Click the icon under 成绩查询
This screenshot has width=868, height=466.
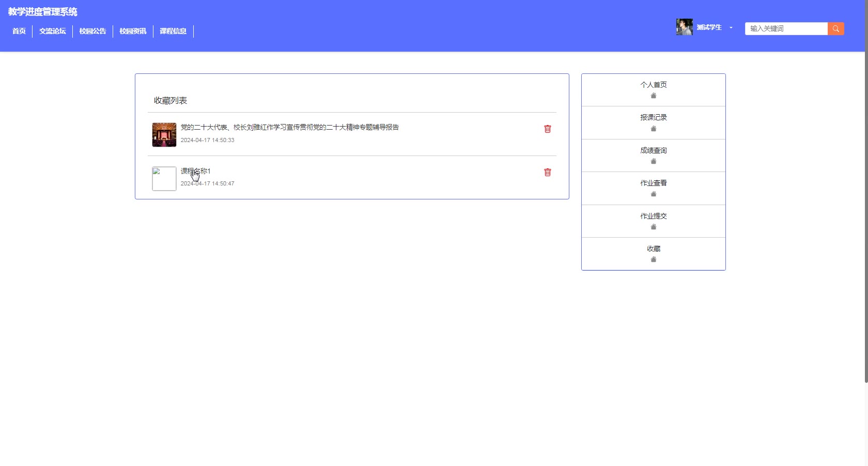(654, 161)
